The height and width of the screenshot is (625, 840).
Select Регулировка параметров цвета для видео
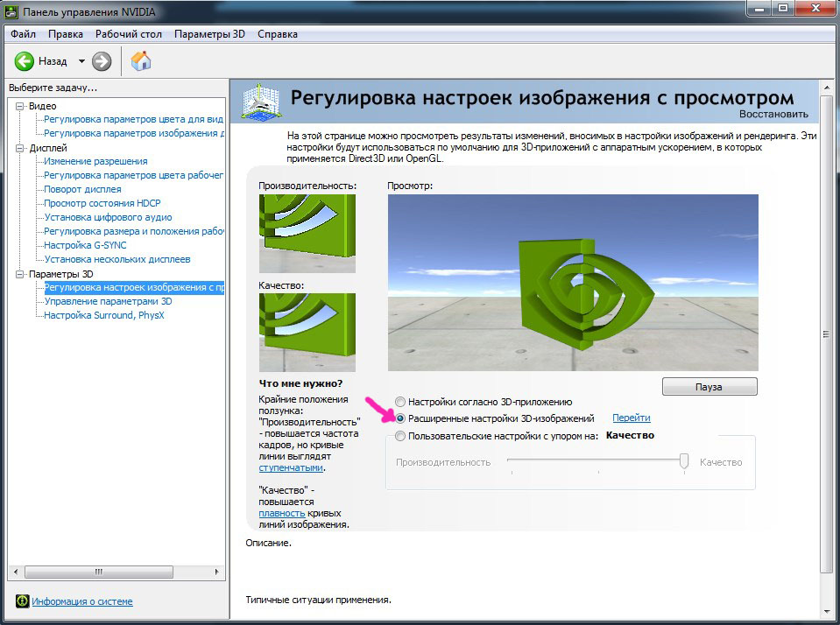[133, 119]
